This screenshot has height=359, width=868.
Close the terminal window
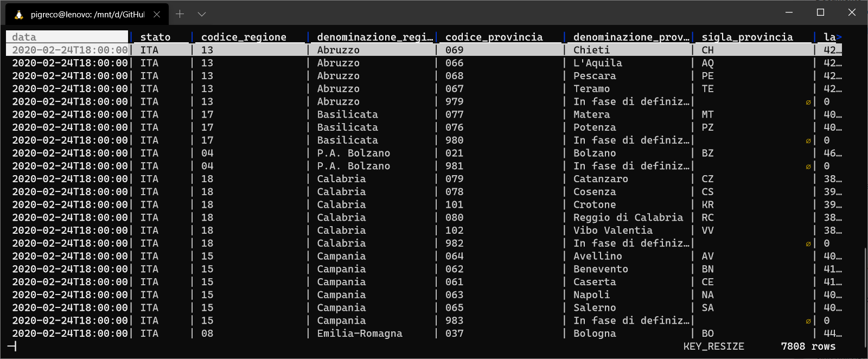[x=852, y=12]
